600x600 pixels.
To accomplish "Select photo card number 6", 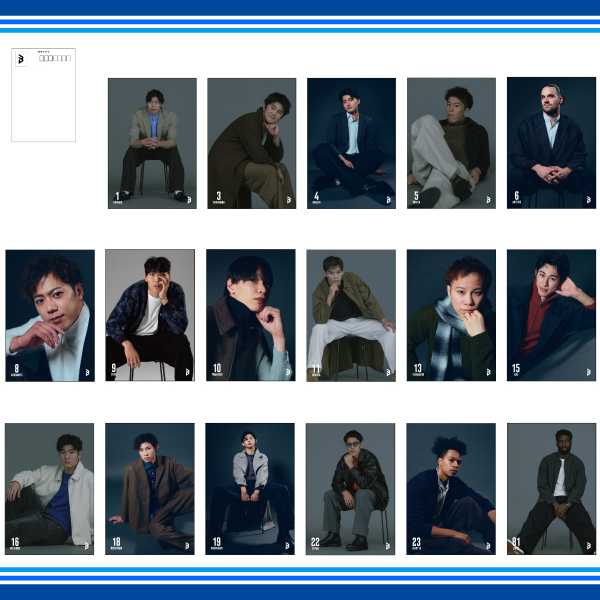I will [551, 143].
